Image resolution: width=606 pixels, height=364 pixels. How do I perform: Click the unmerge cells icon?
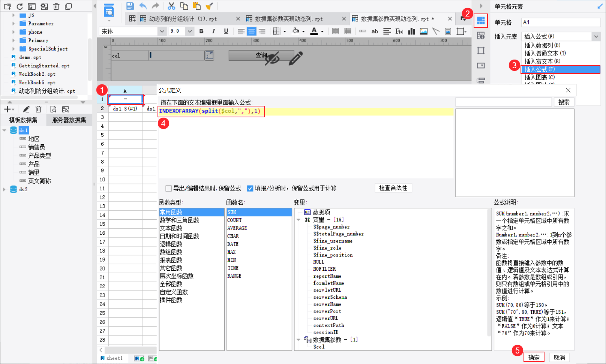pos(348,31)
